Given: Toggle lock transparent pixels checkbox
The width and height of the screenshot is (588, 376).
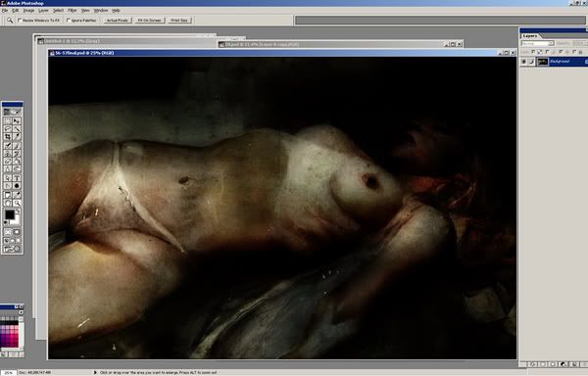Looking at the screenshot, I should [x=533, y=52].
